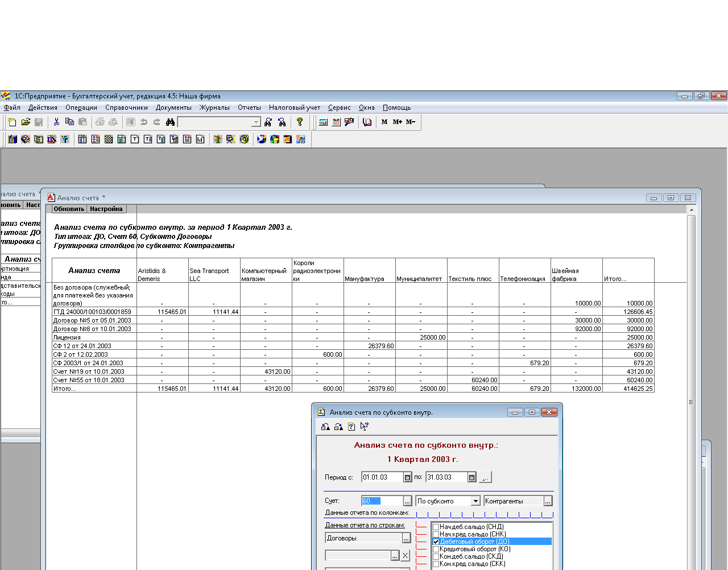Open the Договоры selection ellipsis button
This screenshot has height=570, width=728.
pyautogui.click(x=406, y=538)
